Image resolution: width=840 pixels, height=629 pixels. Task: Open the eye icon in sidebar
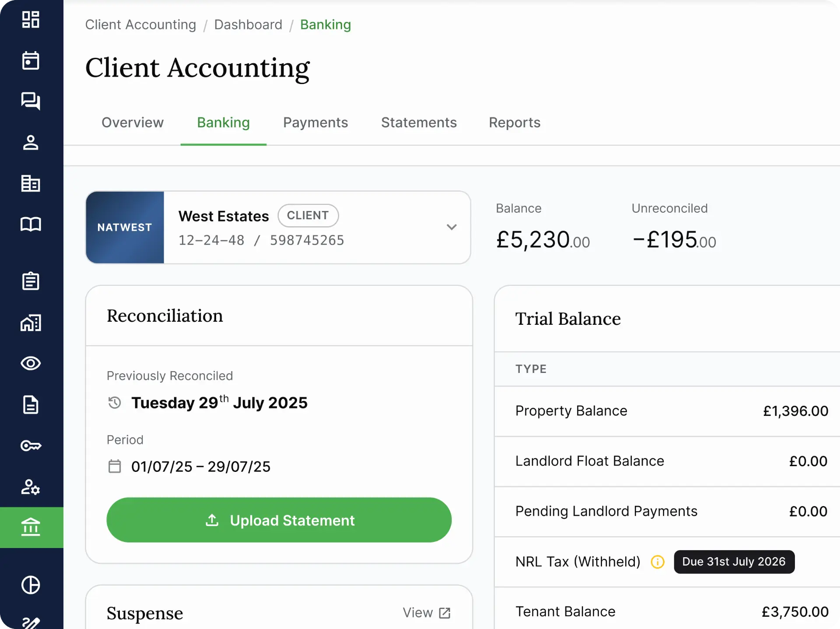pos(31,363)
